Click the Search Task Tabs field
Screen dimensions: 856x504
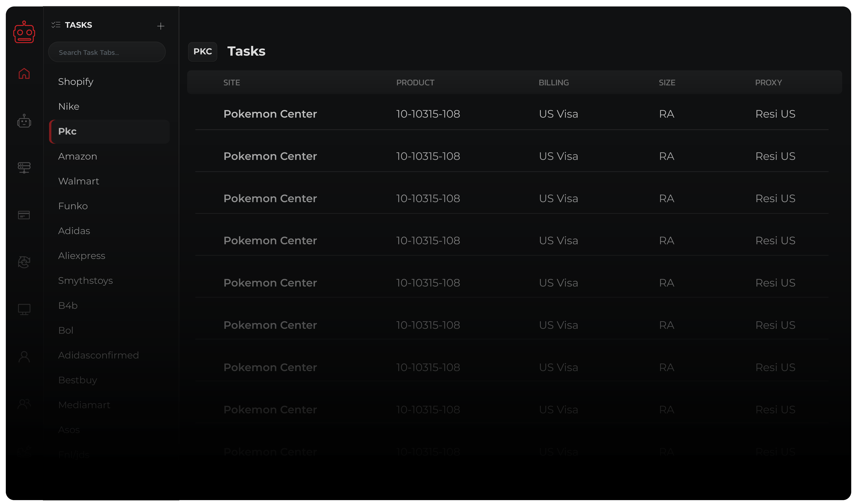107,52
